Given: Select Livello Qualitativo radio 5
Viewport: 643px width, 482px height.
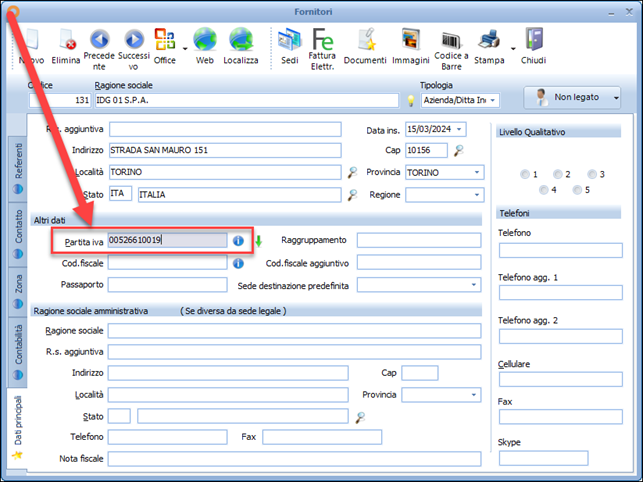Looking at the screenshot, I should (x=577, y=190).
